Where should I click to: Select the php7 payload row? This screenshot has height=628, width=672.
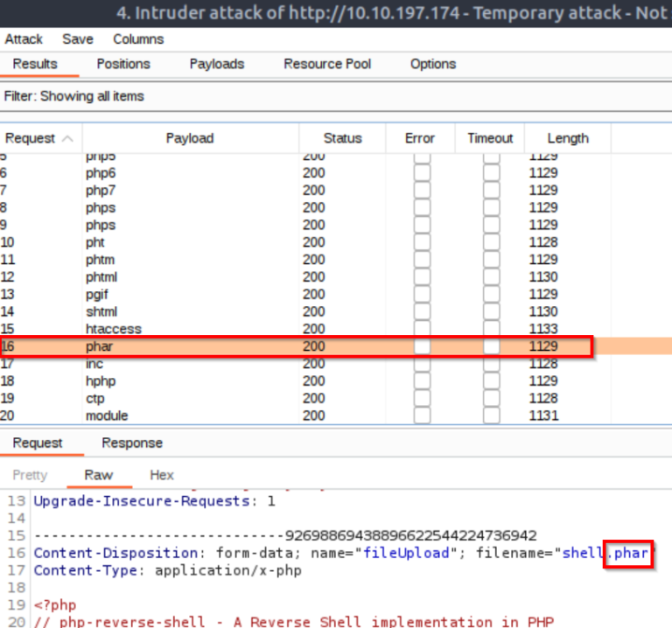pos(336,190)
